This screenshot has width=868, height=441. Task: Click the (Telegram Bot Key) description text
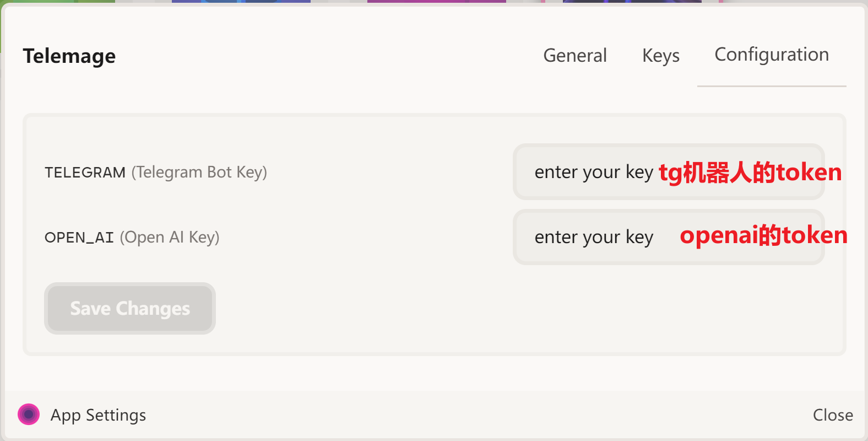pos(199,173)
